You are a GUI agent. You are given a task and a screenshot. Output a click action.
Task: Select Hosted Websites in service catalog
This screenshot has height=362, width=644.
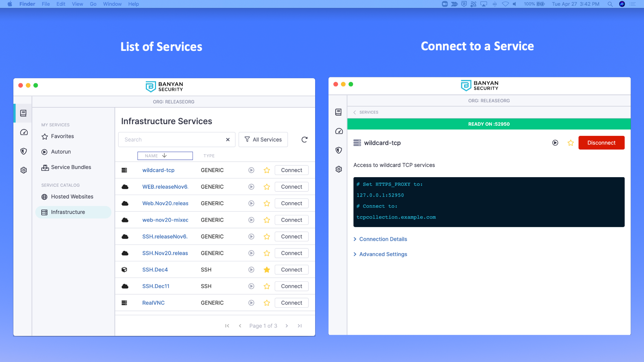[x=72, y=197]
